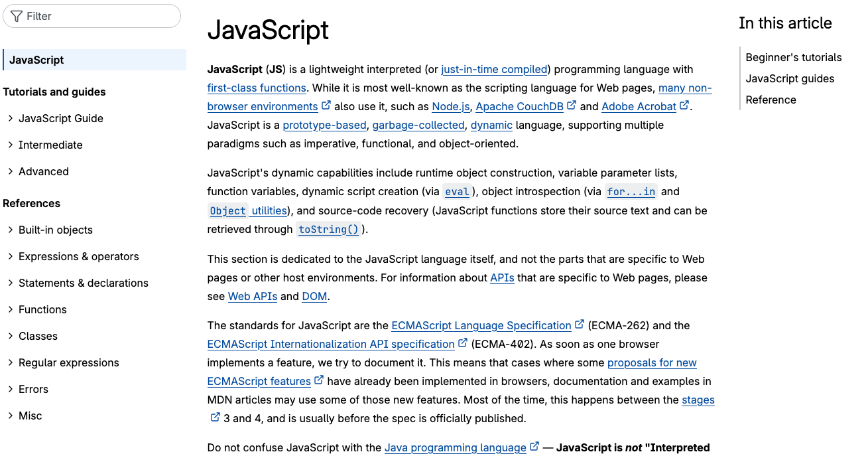
Task: Jump to Beginner's tutorials in article outline
Action: [x=793, y=57]
